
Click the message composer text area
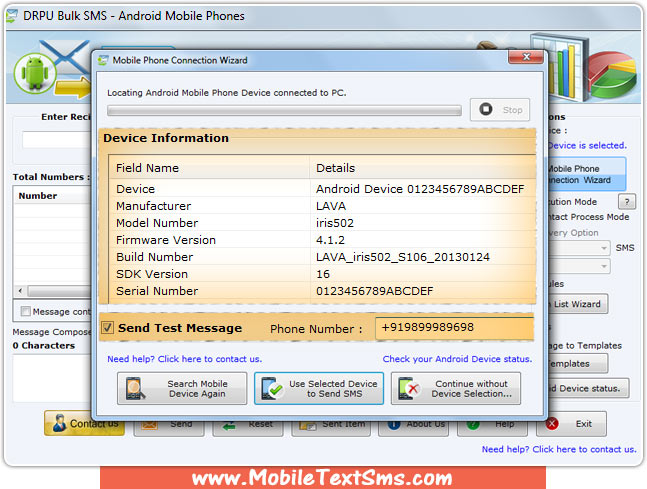tap(53, 378)
